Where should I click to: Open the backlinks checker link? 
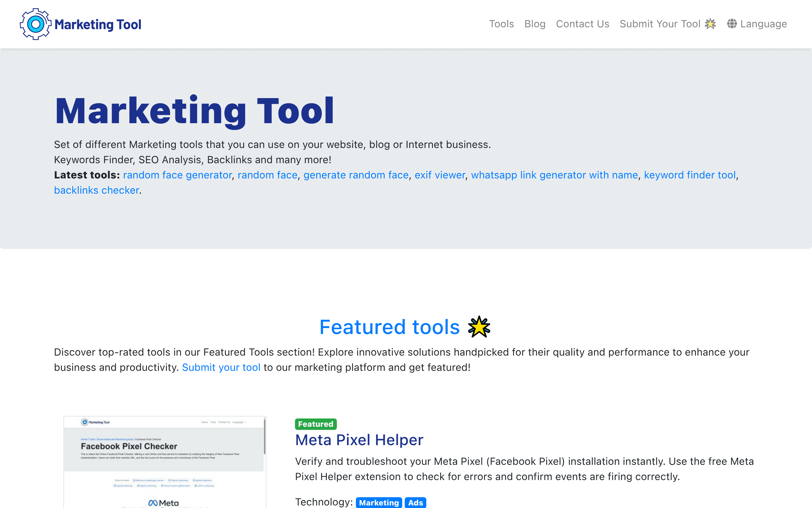pyautogui.click(x=97, y=190)
